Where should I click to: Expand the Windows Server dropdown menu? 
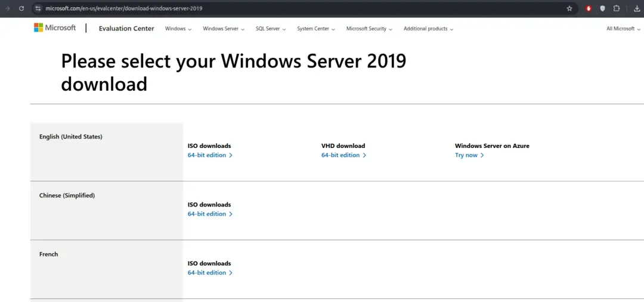click(224, 29)
